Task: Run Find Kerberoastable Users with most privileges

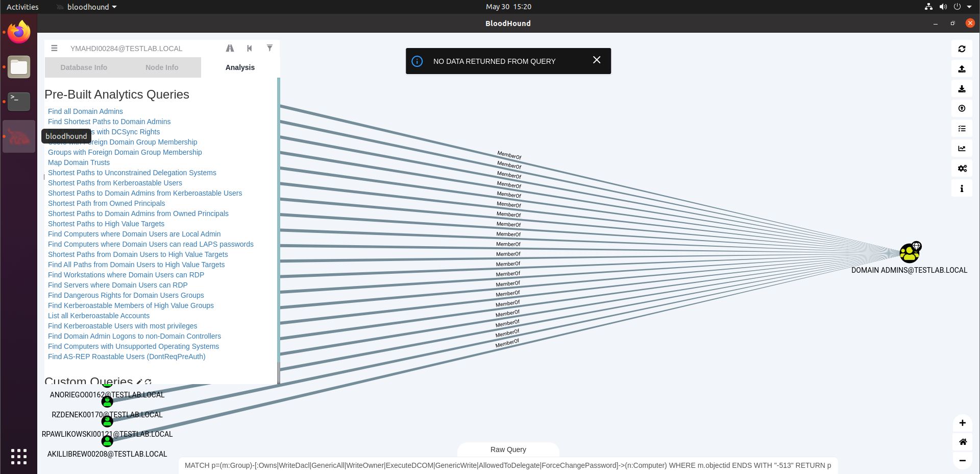Action: (122, 326)
